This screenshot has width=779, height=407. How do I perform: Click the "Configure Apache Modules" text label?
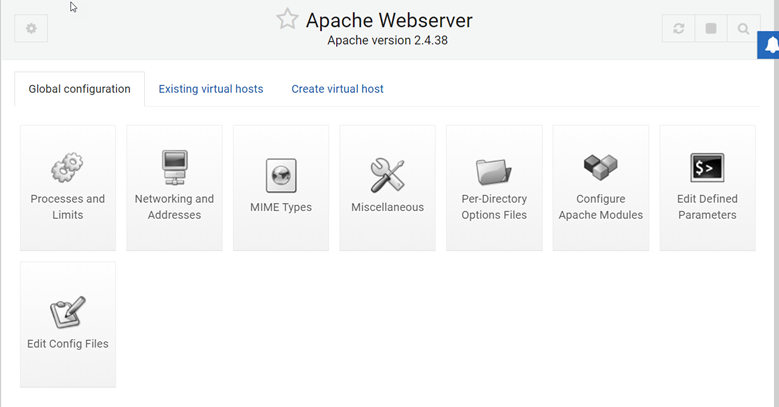point(600,207)
